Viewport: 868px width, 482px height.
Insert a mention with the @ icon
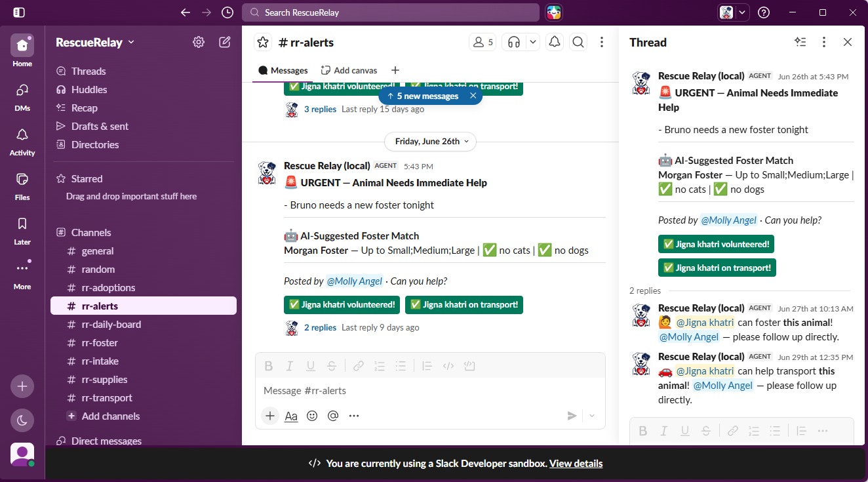tap(333, 416)
